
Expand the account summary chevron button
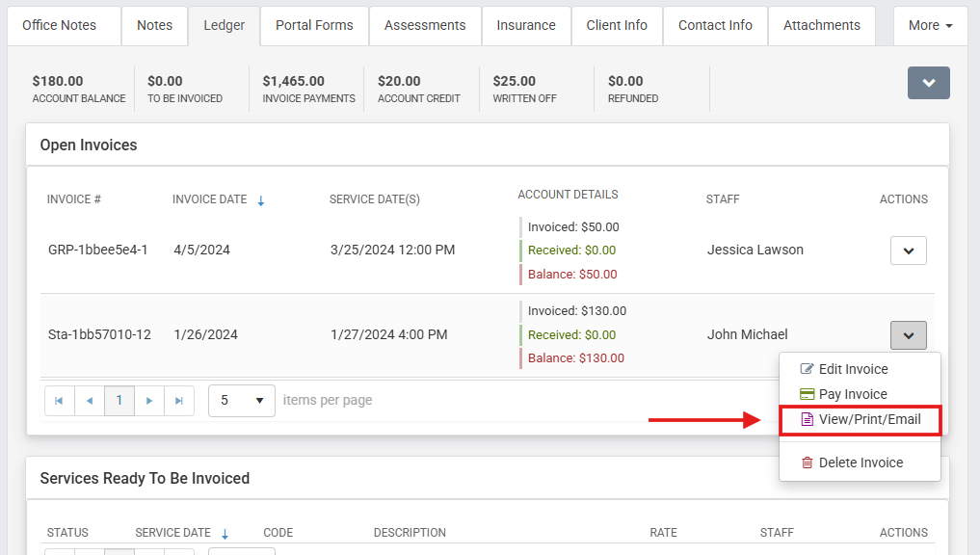click(x=929, y=83)
